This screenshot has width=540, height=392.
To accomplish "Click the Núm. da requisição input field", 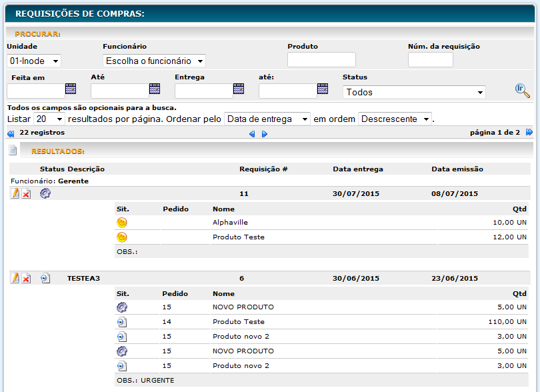I will point(430,60).
